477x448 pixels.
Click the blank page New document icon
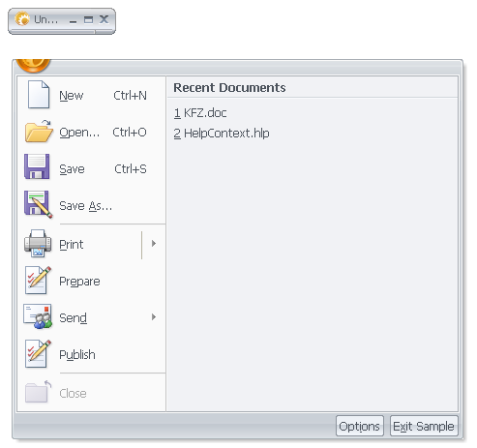[39, 95]
